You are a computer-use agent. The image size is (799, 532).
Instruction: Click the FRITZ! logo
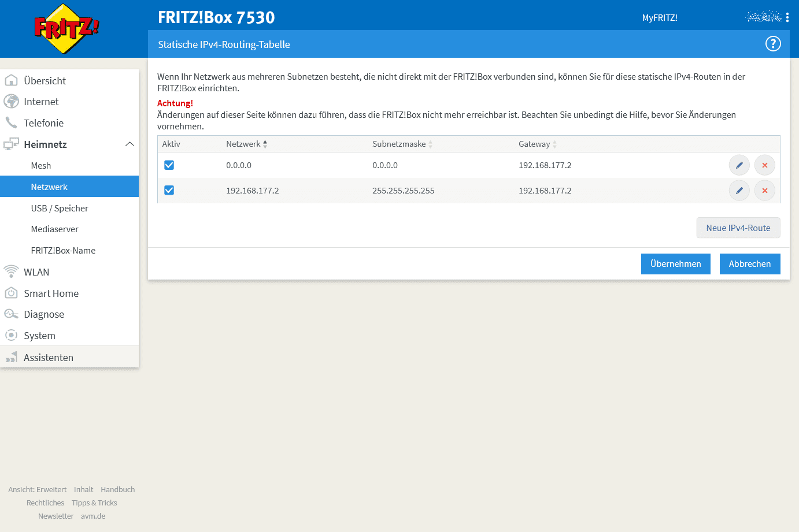pyautogui.click(x=66, y=29)
